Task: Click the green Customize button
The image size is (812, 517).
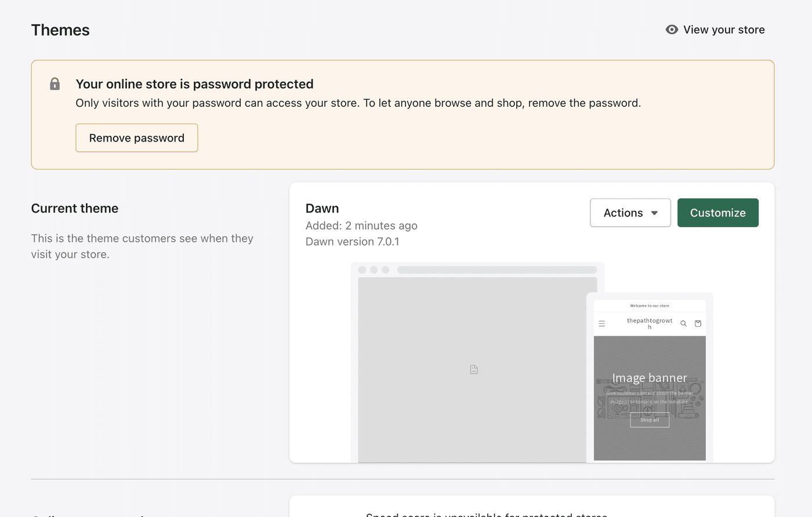Action: 718,213
